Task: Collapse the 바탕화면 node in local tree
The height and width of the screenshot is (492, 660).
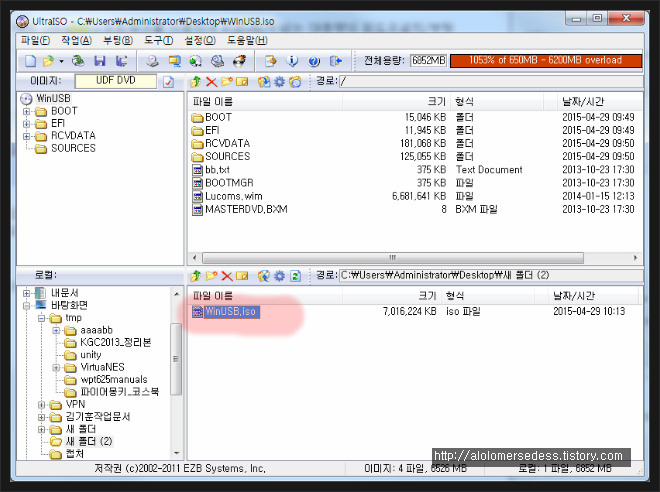Action: [27, 306]
